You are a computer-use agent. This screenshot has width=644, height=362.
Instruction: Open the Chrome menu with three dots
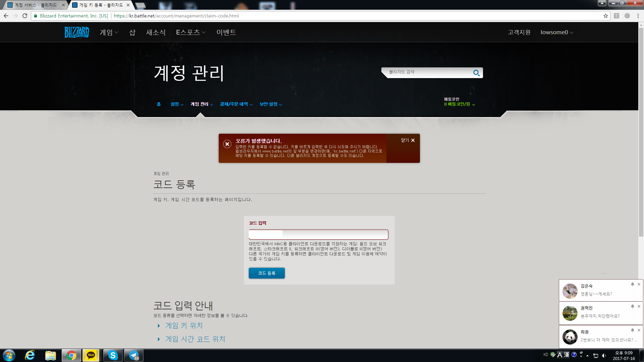[x=638, y=16]
